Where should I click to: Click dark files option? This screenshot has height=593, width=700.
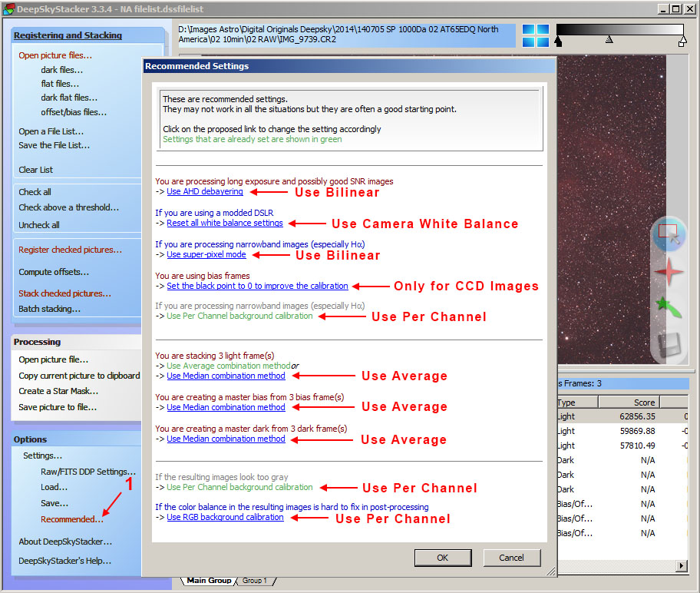pos(62,70)
